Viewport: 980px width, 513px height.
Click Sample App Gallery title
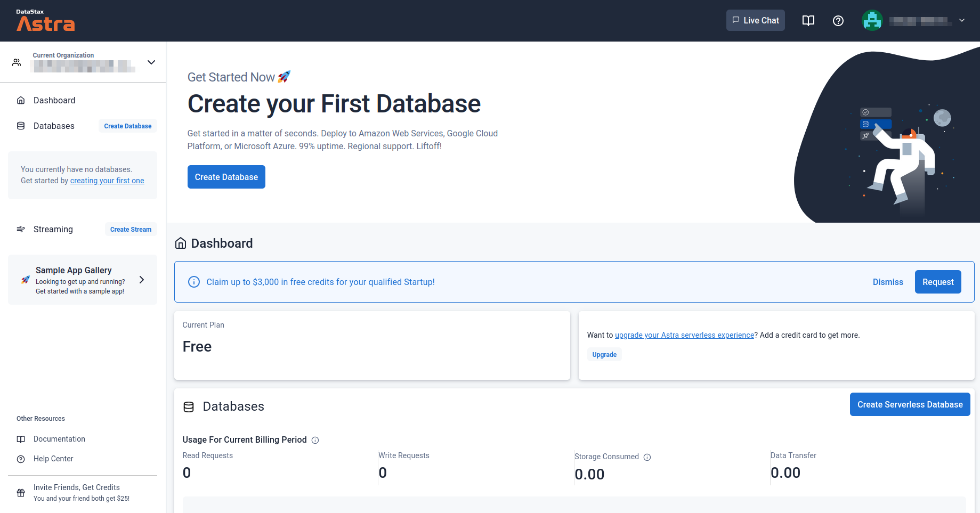74,270
